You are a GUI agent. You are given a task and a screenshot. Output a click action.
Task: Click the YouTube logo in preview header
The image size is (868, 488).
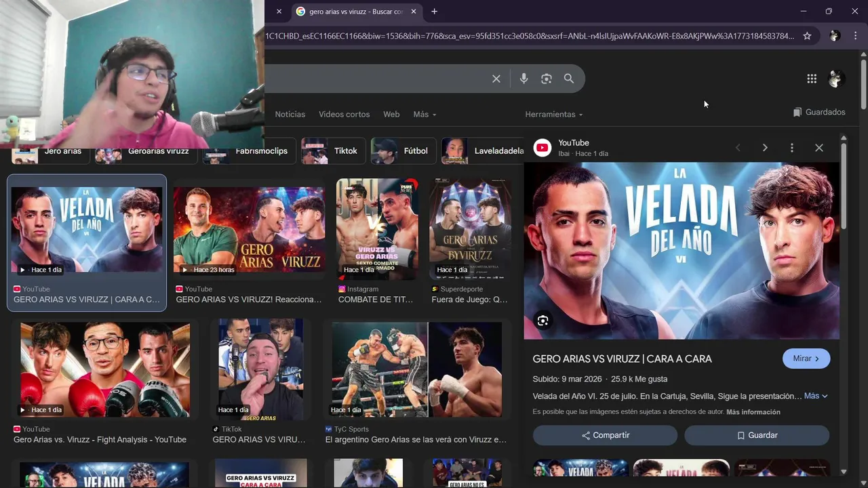point(542,148)
